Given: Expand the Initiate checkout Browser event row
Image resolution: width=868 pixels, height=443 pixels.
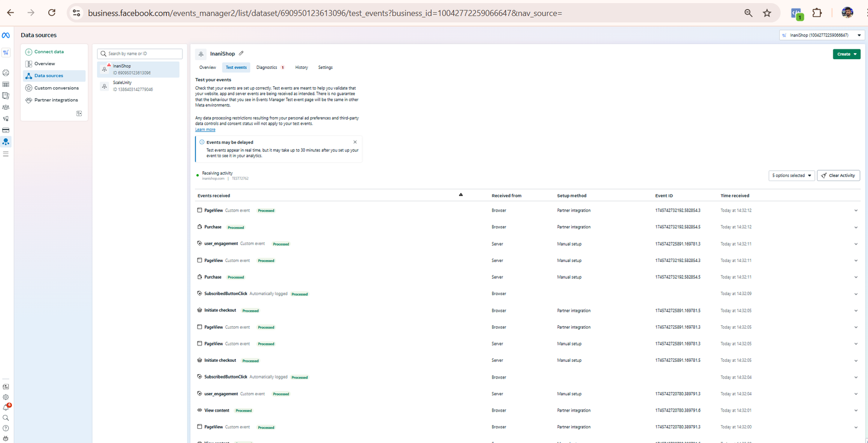Looking at the screenshot, I should coord(856,311).
